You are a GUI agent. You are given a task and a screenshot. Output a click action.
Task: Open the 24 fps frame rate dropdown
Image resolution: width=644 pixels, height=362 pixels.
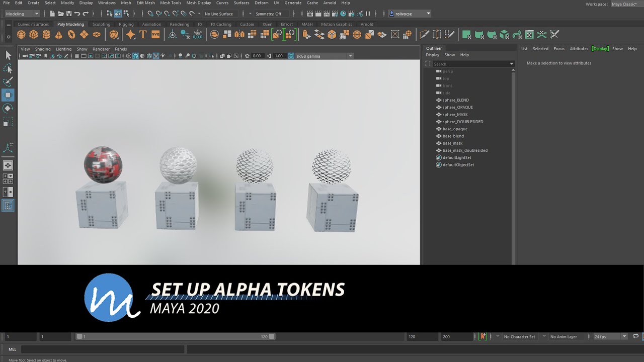coord(610,336)
